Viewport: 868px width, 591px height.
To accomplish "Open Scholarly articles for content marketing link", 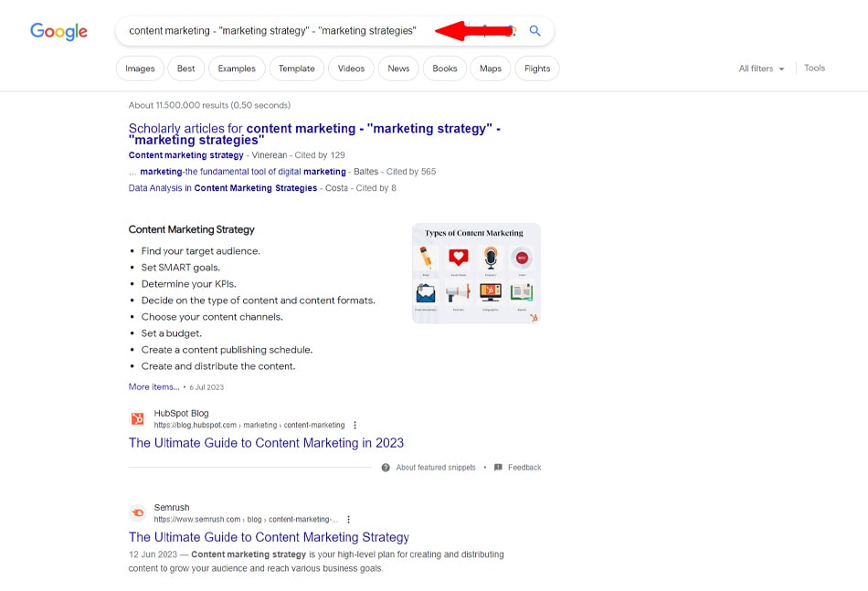I will click(x=314, y=134).
